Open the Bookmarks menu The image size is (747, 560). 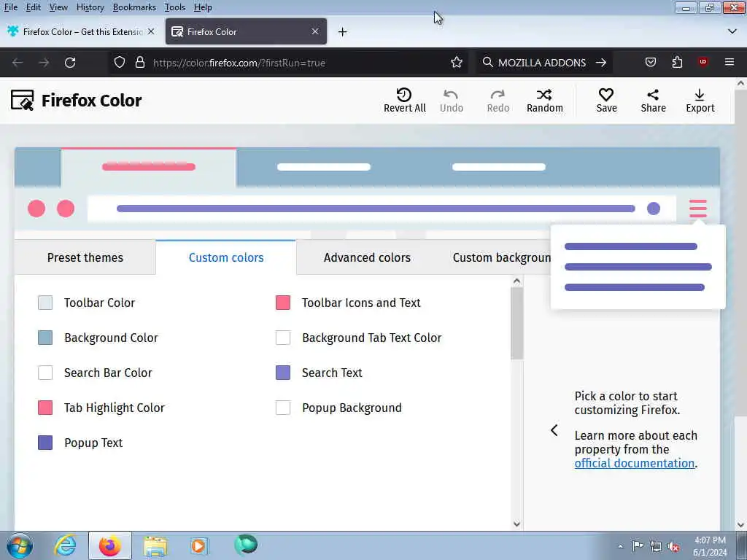(134, 7)
